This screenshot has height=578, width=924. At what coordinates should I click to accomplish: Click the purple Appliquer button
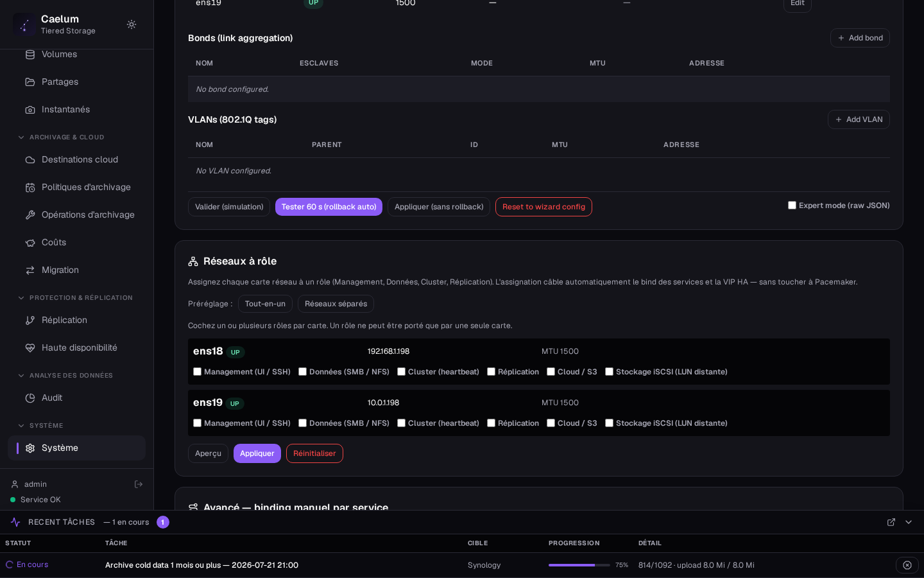click(x=257, y=453)
